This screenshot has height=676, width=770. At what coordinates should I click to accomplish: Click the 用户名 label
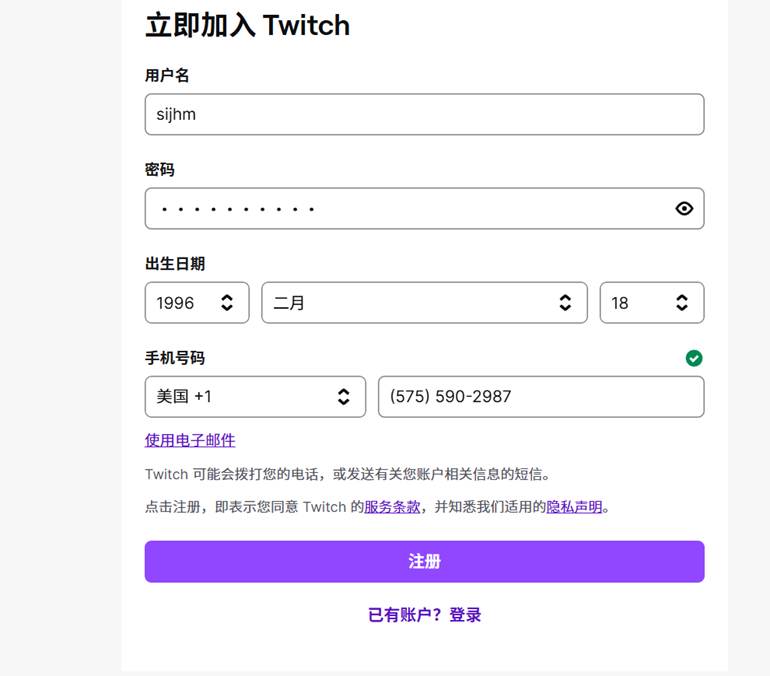[167, 76]
